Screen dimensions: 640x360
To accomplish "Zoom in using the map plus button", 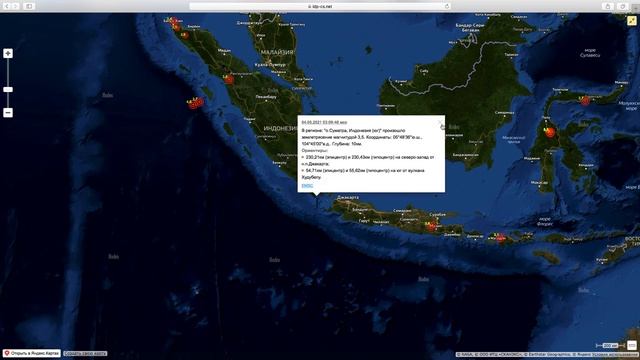I will pos(8,53).
